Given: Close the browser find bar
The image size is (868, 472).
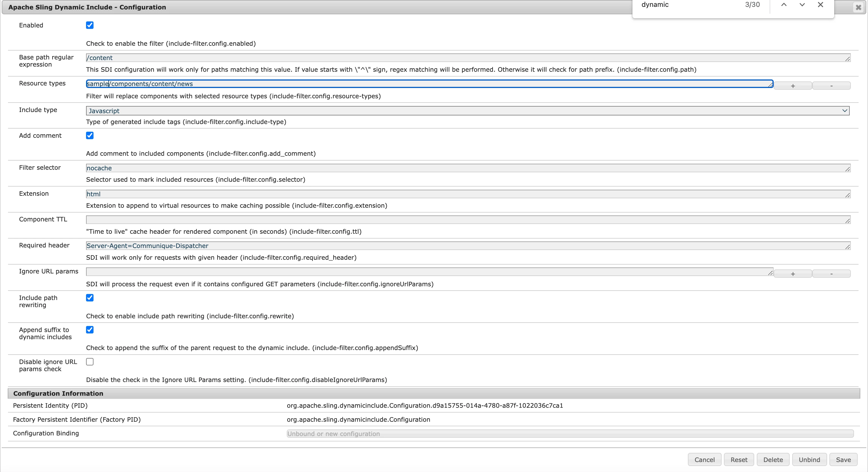Looking at the screenshot, I should (x=821, y=5).
